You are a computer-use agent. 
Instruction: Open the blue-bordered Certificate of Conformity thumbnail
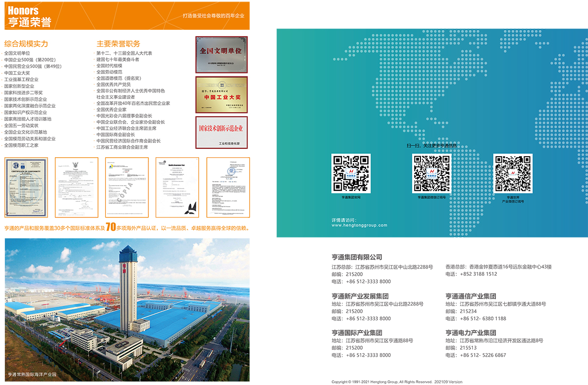point(26,187)
